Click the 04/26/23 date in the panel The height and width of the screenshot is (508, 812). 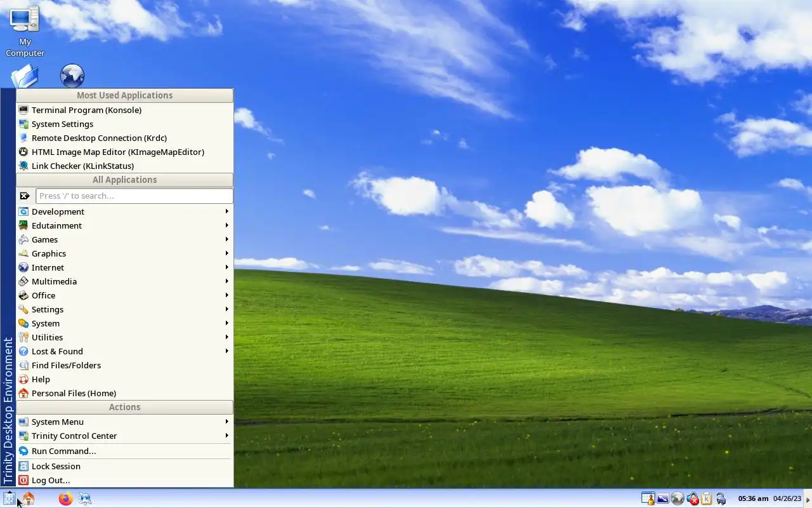point(787,498)
